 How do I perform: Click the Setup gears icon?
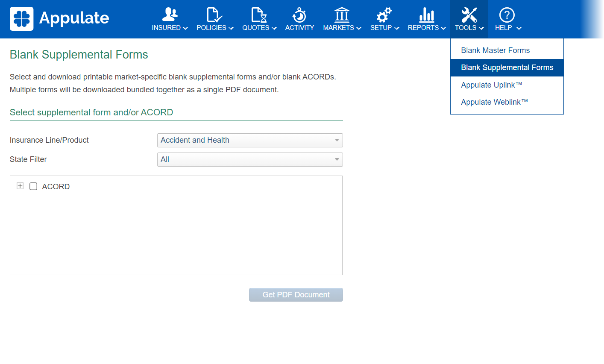pyautogui.click(x=384, y=15)
